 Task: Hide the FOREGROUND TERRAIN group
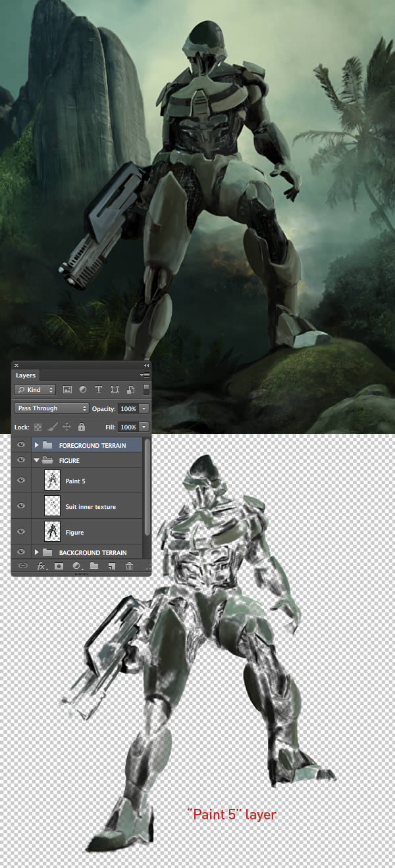coord(21,445)
